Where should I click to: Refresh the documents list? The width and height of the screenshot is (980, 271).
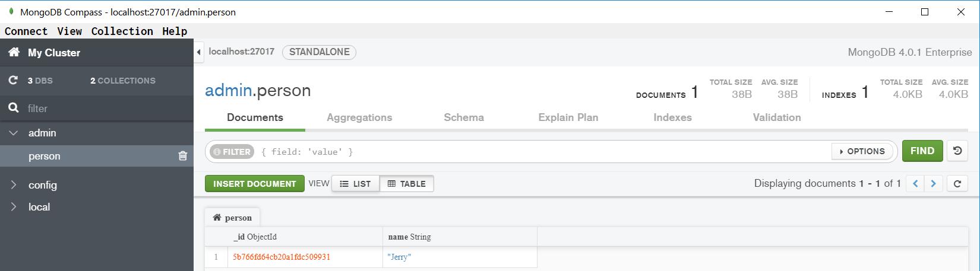(x=957, y=184)
